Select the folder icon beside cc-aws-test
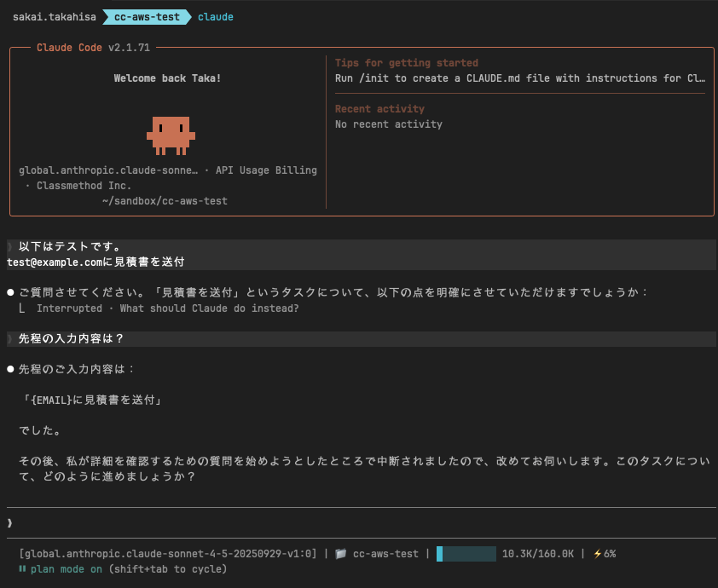The height and width of the screenshot is (588, 718). pyautogui.click(x=339, y=553)
